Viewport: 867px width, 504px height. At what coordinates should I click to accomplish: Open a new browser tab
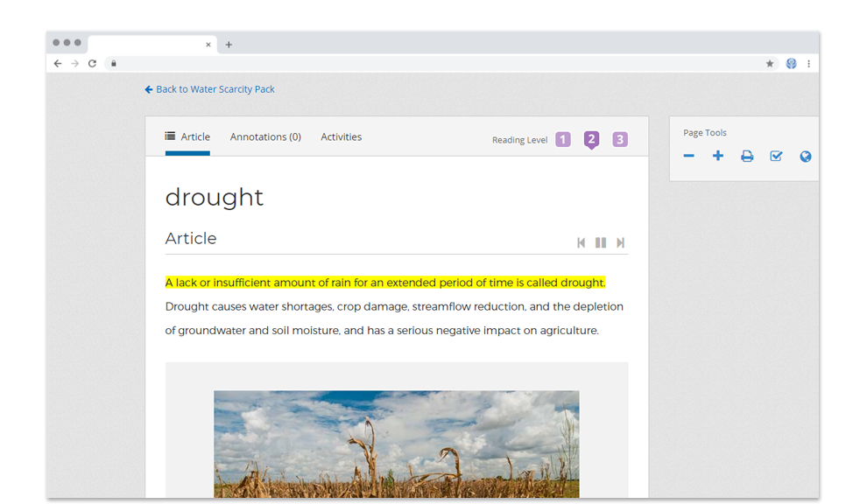click(x=229, y=45)
